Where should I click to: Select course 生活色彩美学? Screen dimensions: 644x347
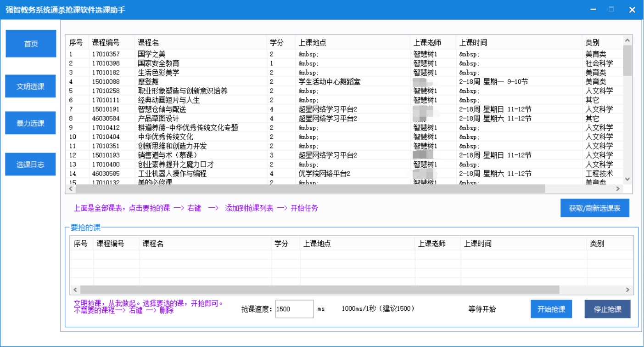pos(158,73)
